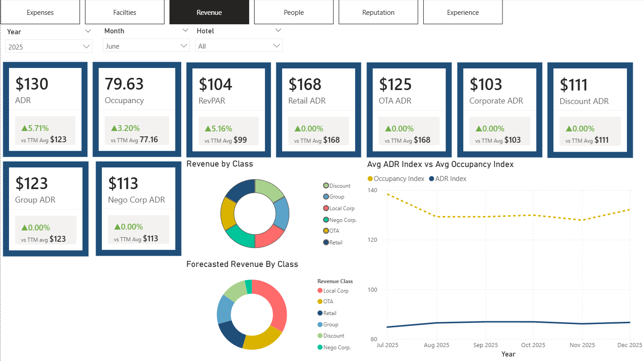This screenshot has width=644, height=361.
Task: Open the Facilties tab
Action: tap(125, 12)
